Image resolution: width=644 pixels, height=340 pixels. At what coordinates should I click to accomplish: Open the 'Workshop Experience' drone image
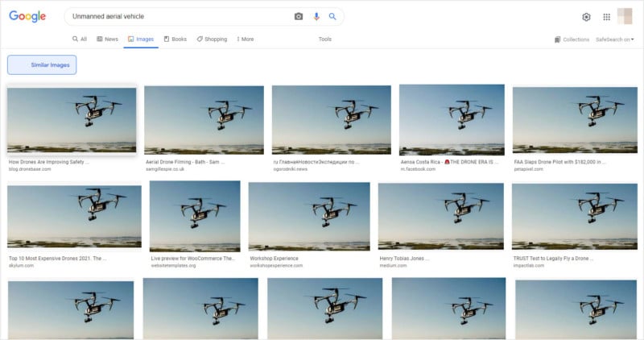[x=309, y=217]
